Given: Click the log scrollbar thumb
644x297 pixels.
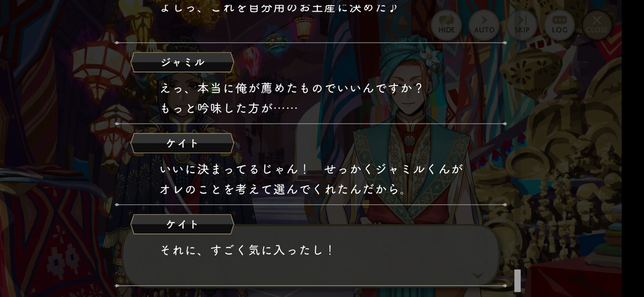Looking at the screenshot, I should pyautogui.click(x=517, y=281).
